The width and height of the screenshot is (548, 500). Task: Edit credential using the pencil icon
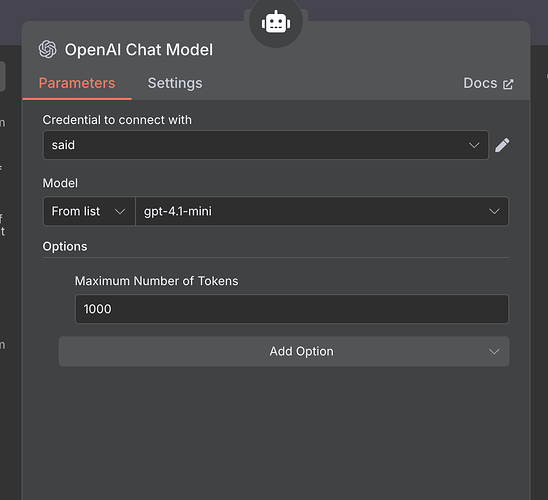(x=502, y=145)
